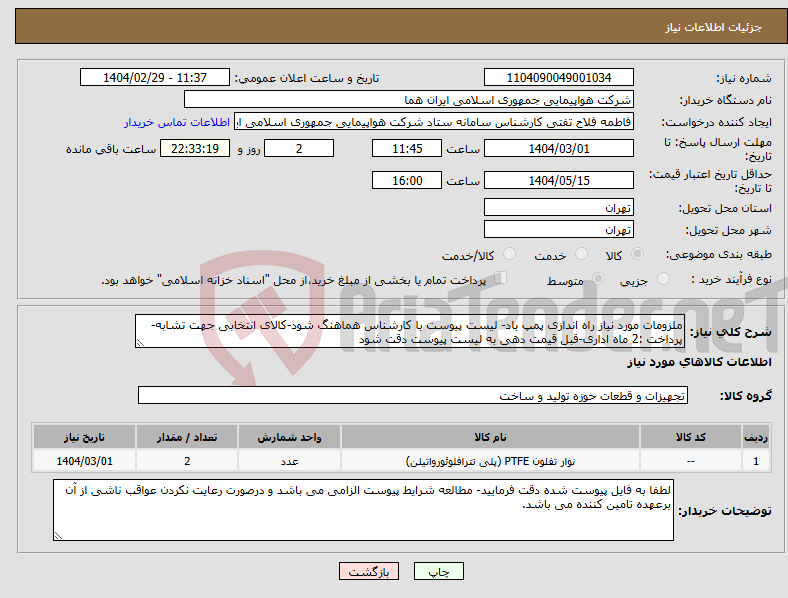Click the نوار تفلون PTFE item name cell
This screenshot has width=788, height=598.
(490, 461)
